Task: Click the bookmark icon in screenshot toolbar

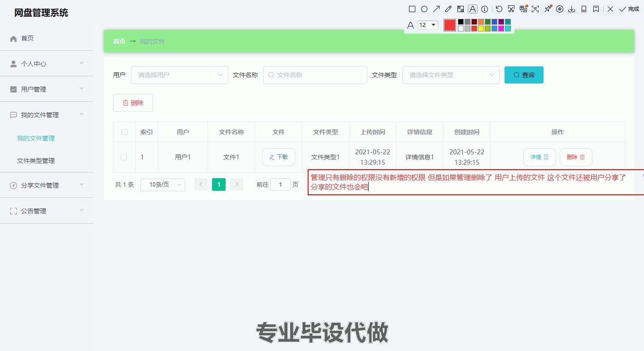Action: coord(596,9)
